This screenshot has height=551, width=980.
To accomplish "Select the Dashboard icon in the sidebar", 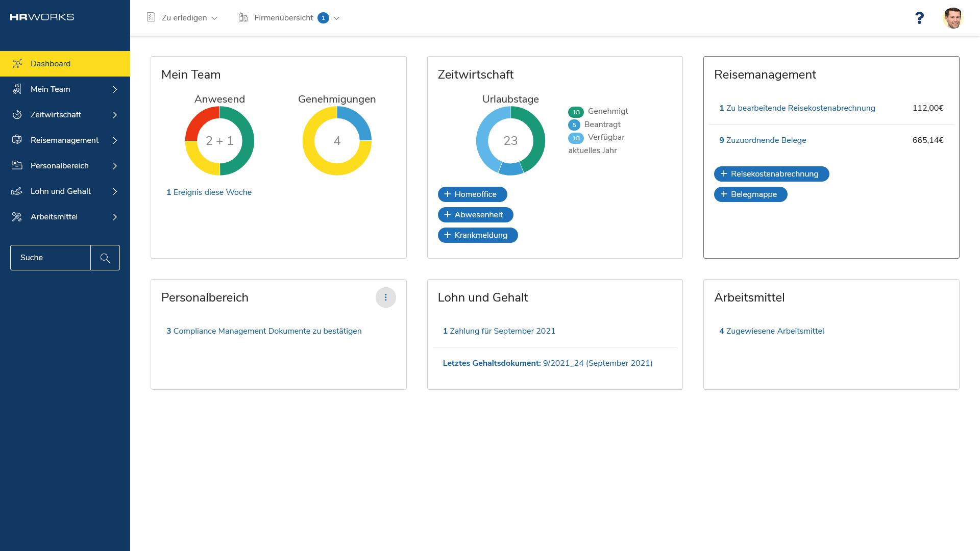I will point(18,63).
